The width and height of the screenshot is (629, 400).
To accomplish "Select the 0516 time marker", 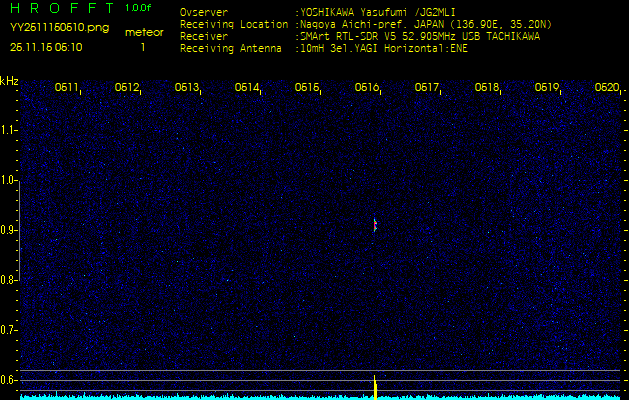I will click(x=367, y=88).
